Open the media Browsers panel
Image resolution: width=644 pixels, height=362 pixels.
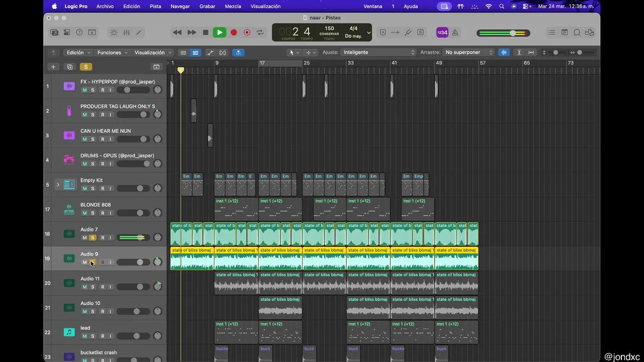tap(590, 32)
